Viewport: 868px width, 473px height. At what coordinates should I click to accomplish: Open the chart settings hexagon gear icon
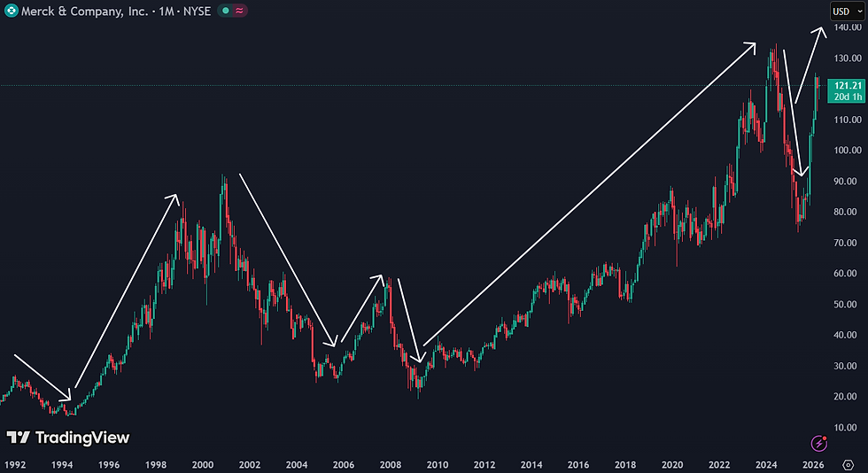pyautogui.click(x=849, y=465)
